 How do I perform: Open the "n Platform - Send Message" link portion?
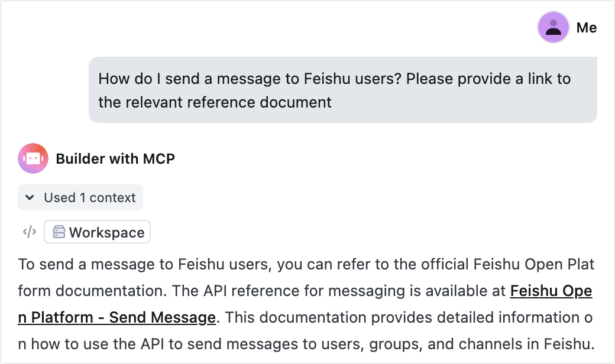pyautogui.click(x=116, y=317)
